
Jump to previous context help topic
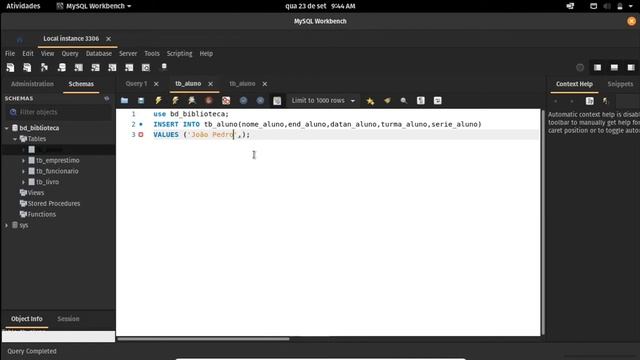(x=556, y=101)
